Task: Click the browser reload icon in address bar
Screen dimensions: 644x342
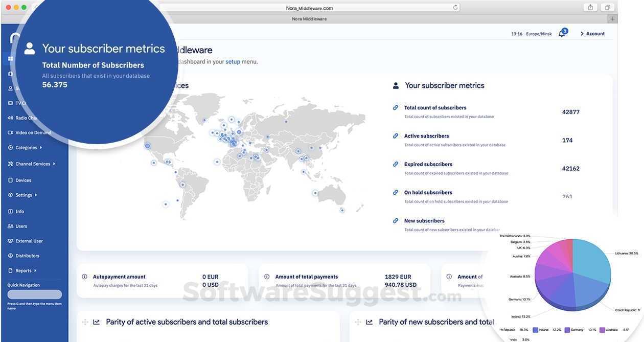Action: click(x=455, y=8)
